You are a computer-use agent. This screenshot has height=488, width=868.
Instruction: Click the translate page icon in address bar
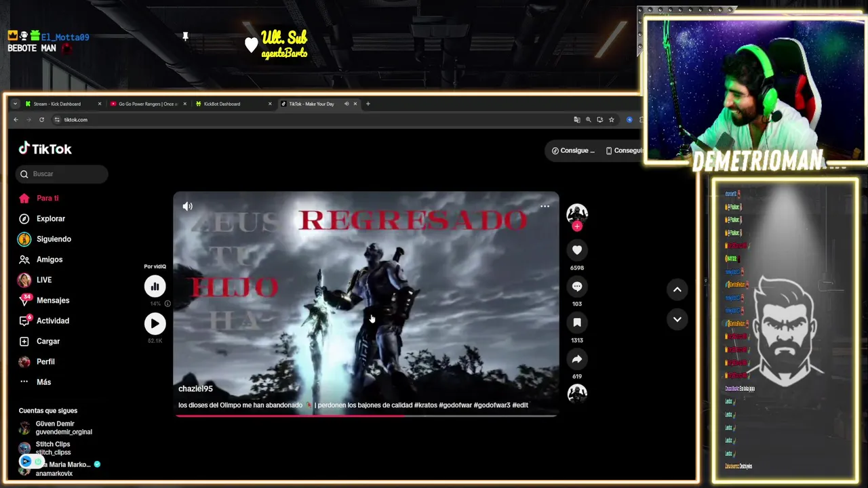(x=576, y=120)
